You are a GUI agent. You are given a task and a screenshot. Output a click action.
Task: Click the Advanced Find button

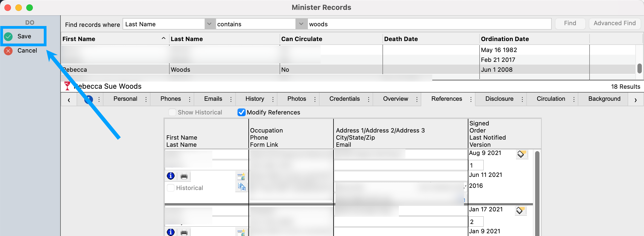point(614,24)
